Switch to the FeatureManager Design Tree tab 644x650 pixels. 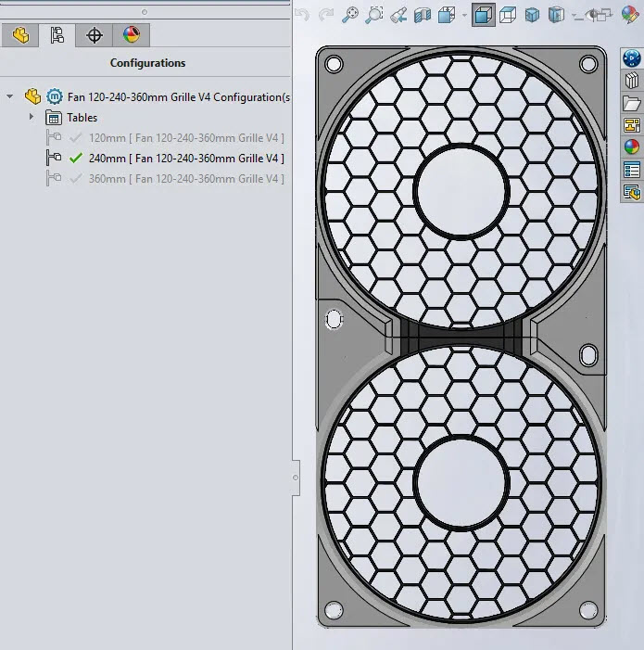click(20, 35)
